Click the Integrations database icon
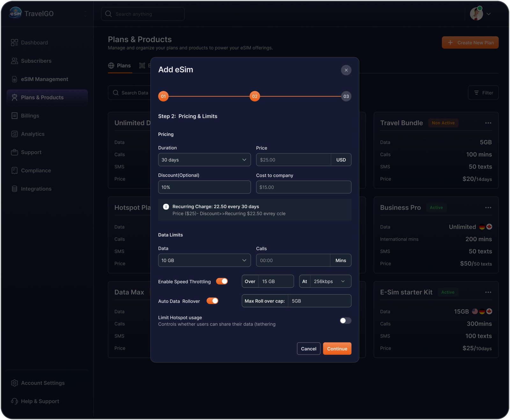Image resolution: width=510 pixels, height=420 pixels. (x=14, y=189)
